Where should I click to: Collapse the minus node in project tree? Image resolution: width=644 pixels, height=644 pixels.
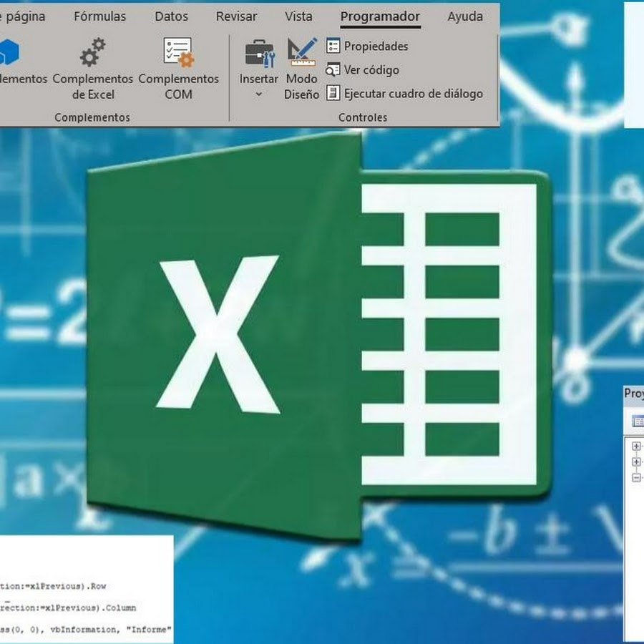[x=636, y=478]
